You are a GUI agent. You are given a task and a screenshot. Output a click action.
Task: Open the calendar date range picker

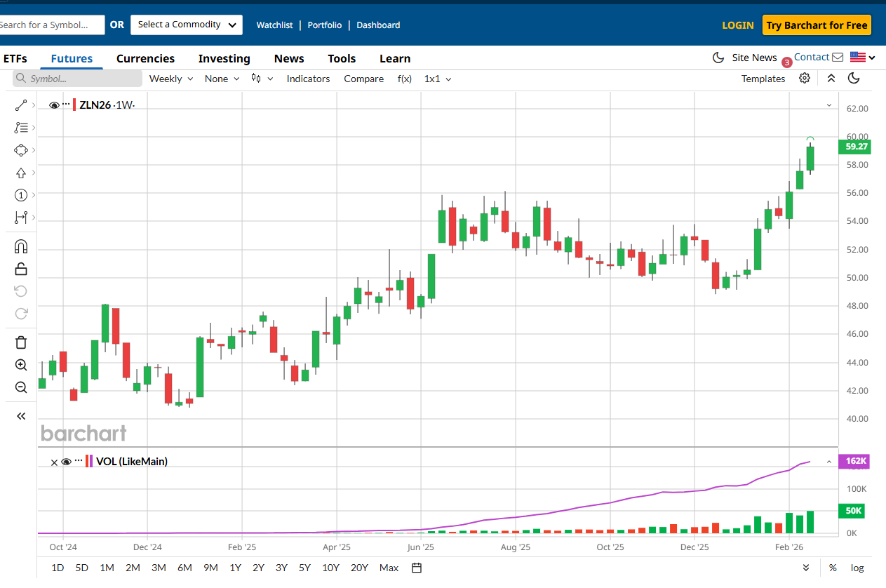417,568
